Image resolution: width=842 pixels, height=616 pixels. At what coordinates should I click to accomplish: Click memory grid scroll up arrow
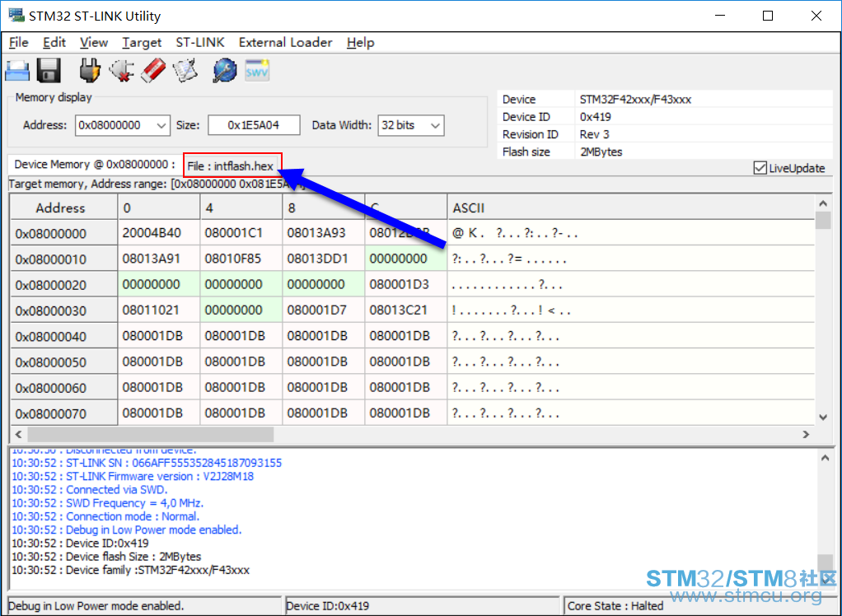click(x=823, y=203)
